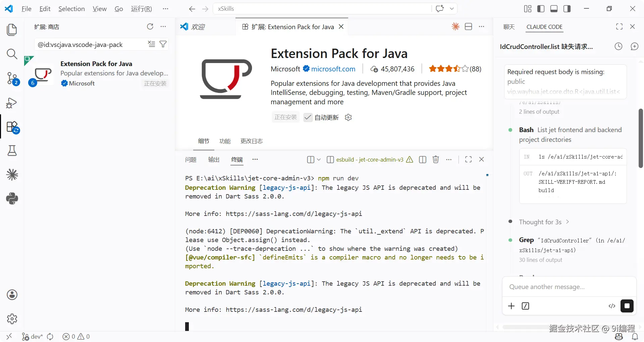Click the Claude Code panel vertical scrollbar

(641, 138)
